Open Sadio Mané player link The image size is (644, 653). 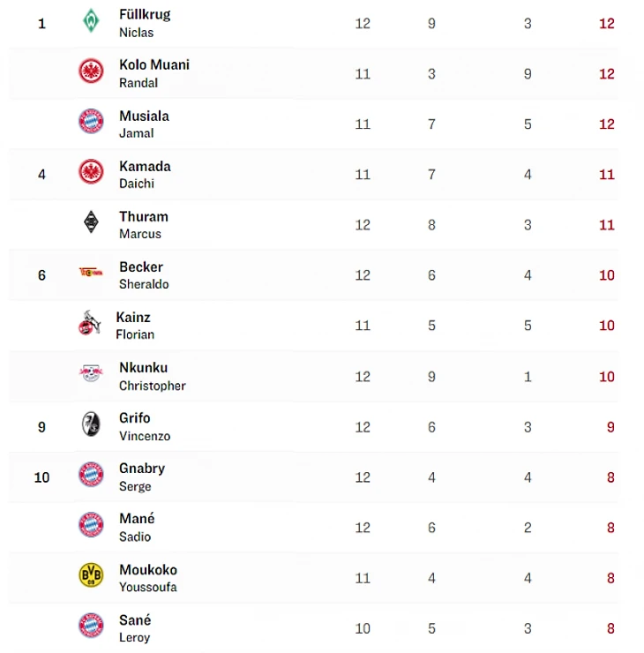click(137, 519)
